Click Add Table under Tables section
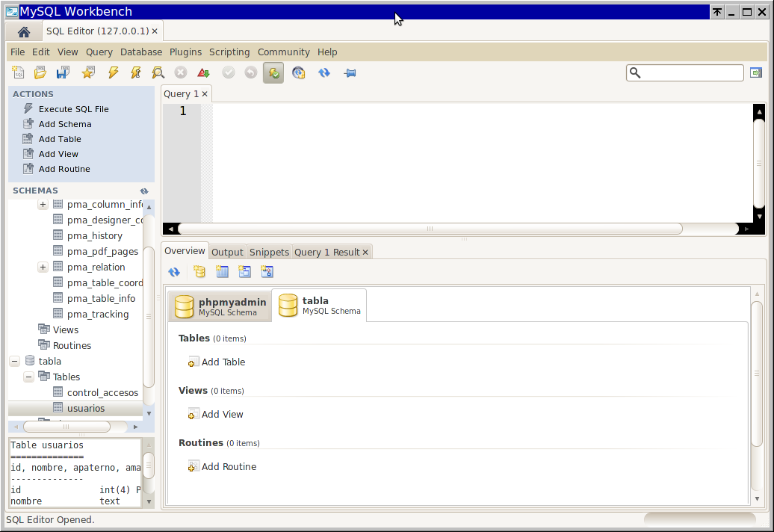The image size is (774, 532). point(216,362)
